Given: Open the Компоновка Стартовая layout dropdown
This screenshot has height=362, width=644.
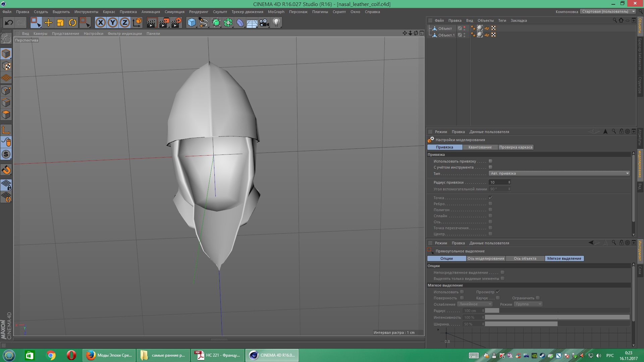Looking at the screenshot, I should 608,11.
